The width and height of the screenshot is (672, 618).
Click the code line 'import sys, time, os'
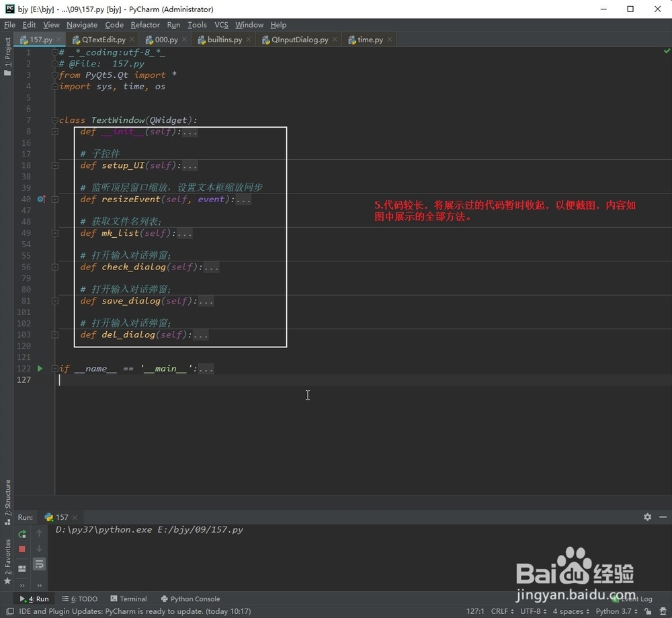112,86
